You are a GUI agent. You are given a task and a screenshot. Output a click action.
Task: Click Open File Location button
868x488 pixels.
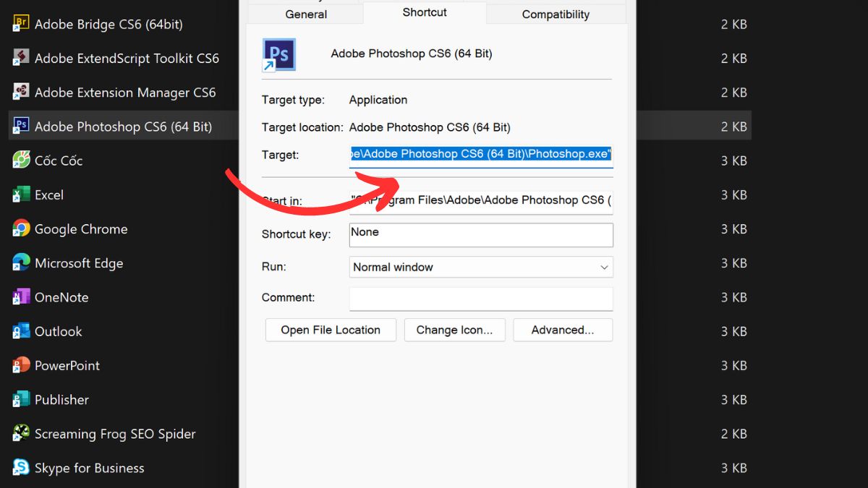click(x=331, y=330)
